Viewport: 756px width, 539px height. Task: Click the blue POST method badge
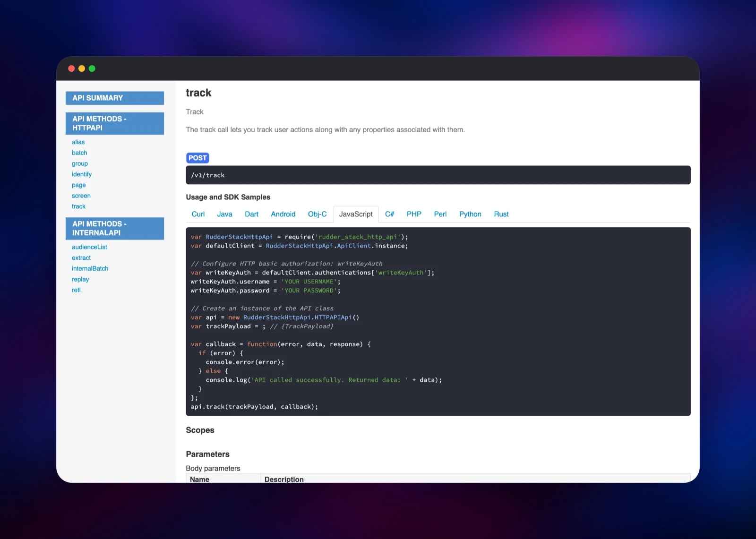[198, 158]
